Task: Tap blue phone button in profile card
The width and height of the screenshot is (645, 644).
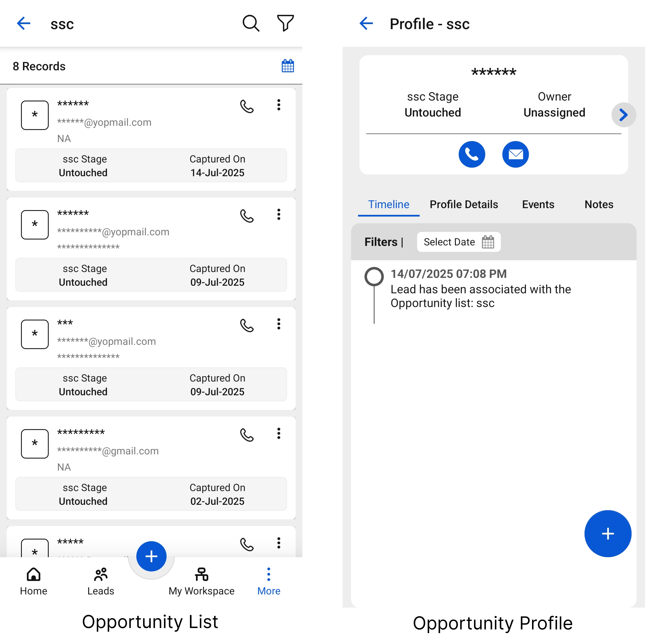Action: pos(471,154)
